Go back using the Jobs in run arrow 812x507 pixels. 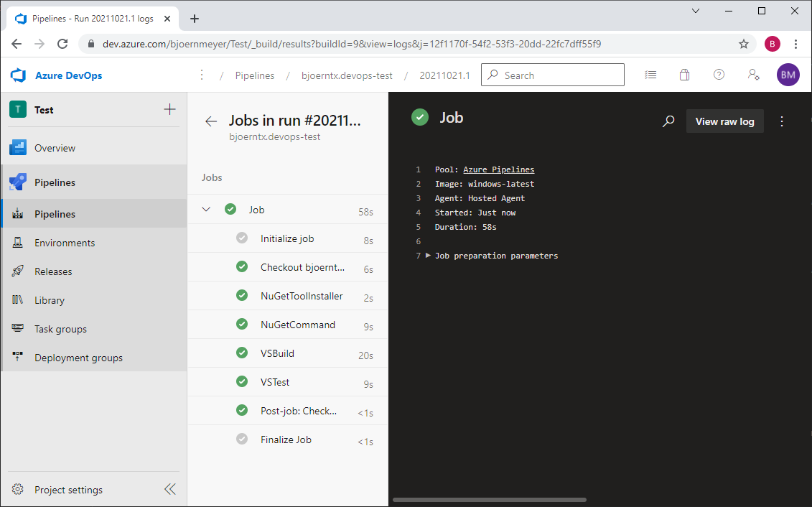point(211,121)
